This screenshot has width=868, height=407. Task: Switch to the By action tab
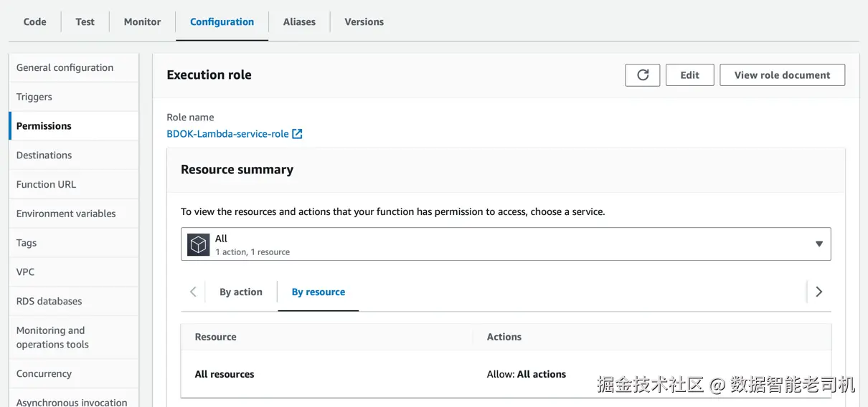[x=240, y=292]
